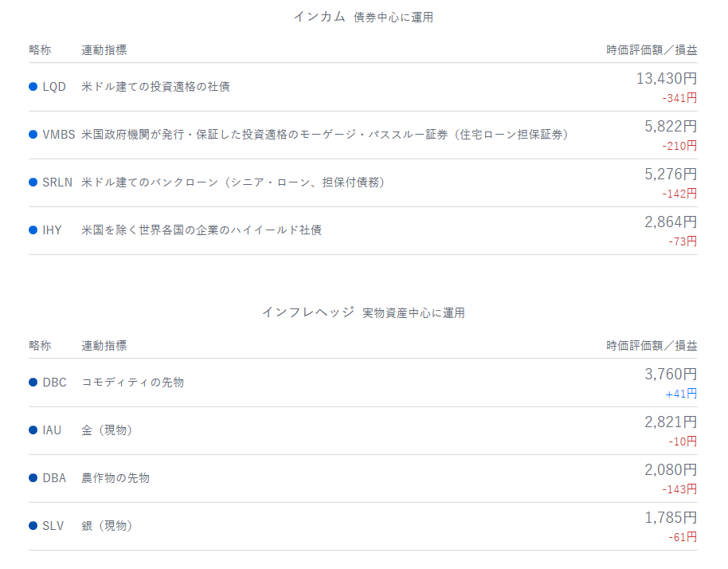
Task: Click the blue dot beside IAU
Action: [x=33, y=430]
